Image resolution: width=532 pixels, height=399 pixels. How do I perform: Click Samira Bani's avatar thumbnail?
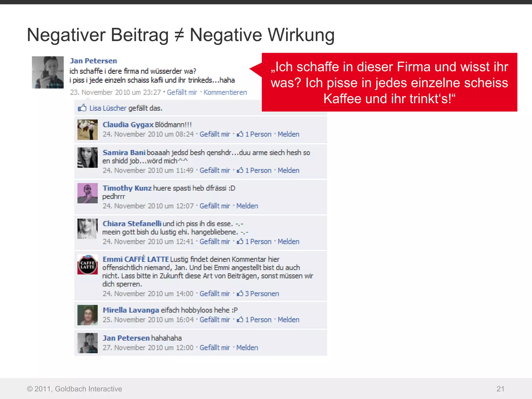click(88, 157)
